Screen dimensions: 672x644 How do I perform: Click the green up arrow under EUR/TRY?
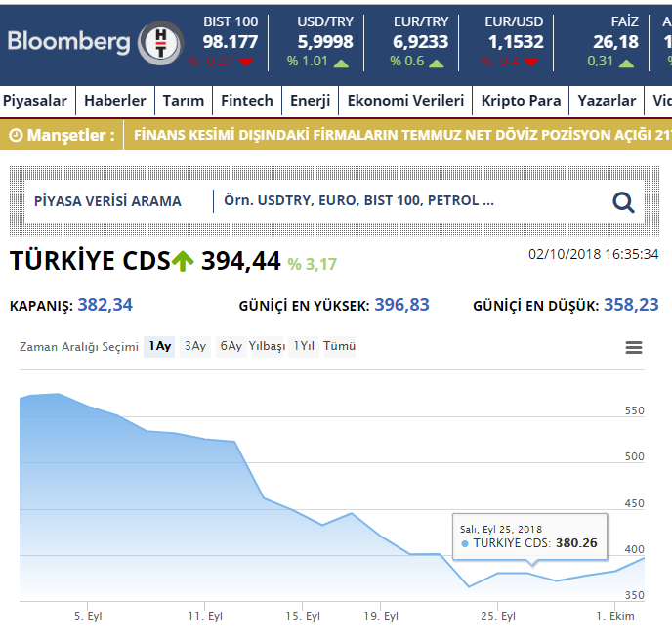coord(437,63)
